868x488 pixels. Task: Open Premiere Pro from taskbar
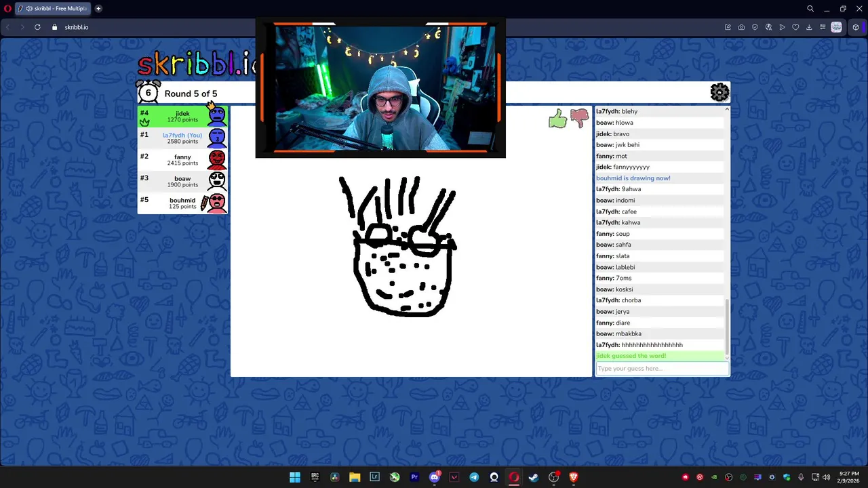pyautogui.click(x=414, y=477)
